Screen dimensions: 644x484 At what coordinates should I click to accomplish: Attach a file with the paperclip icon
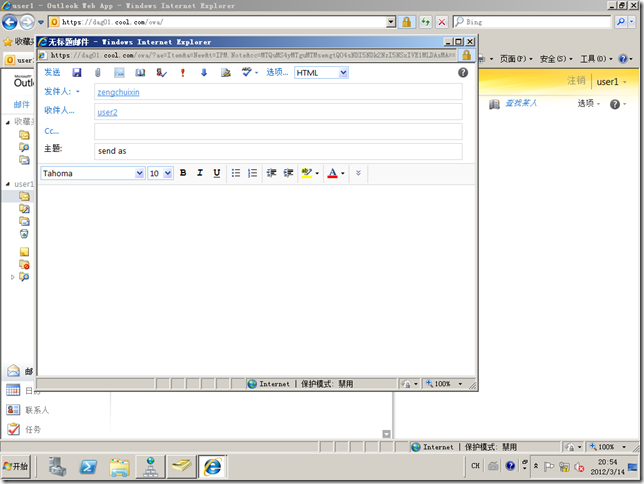coord(97,73)
